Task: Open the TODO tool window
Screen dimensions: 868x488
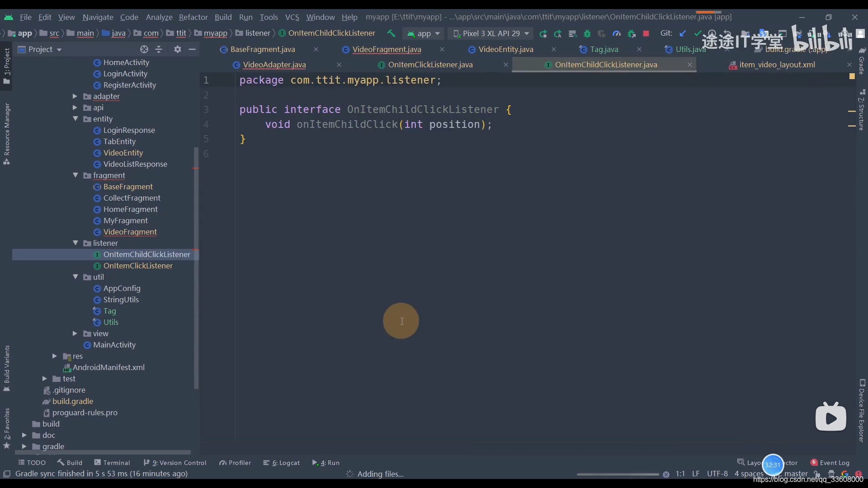Action: pos(32,463)
